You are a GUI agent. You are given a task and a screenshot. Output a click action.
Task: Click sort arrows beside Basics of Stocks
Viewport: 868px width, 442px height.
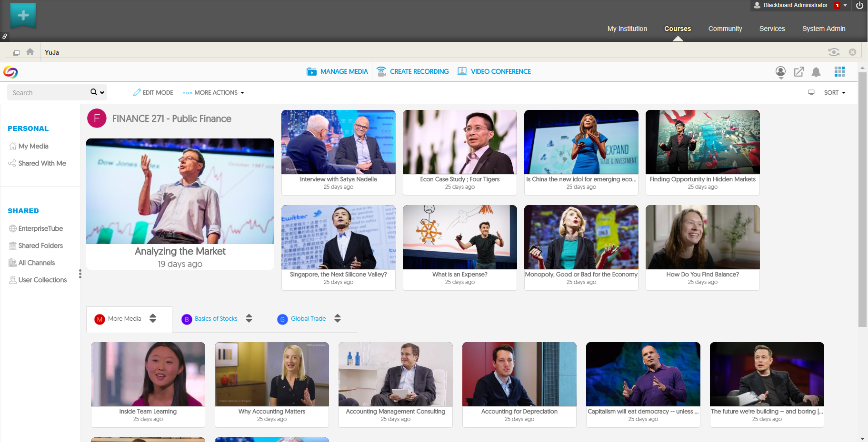249,318
